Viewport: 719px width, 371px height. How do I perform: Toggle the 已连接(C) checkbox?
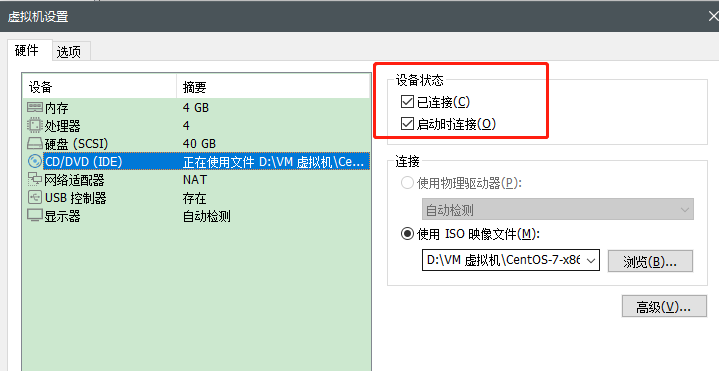407,101
